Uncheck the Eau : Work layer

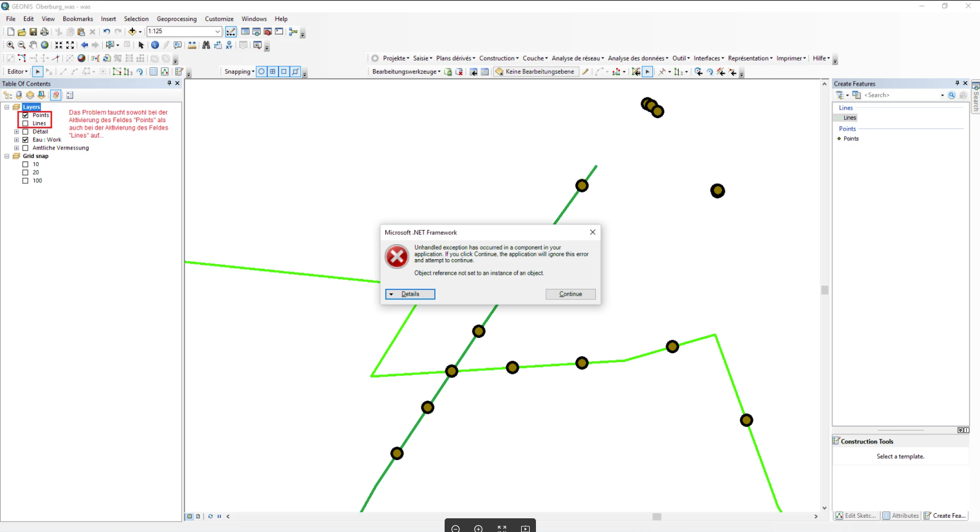(25, 139)
